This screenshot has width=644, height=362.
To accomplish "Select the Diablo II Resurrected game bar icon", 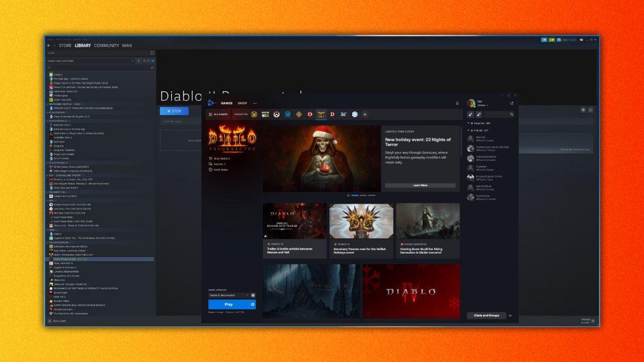I will point(321,114).
